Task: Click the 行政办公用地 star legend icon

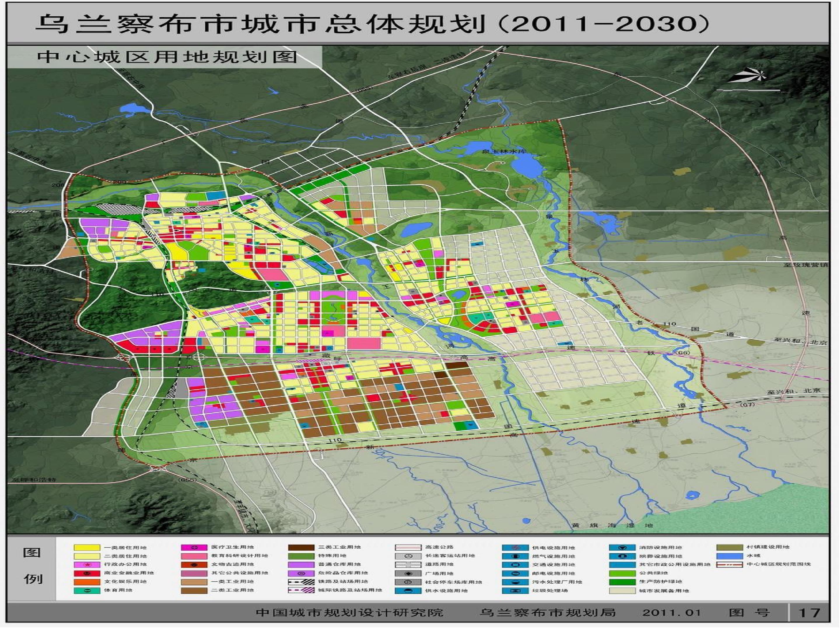Action: [x=87, y=565]
